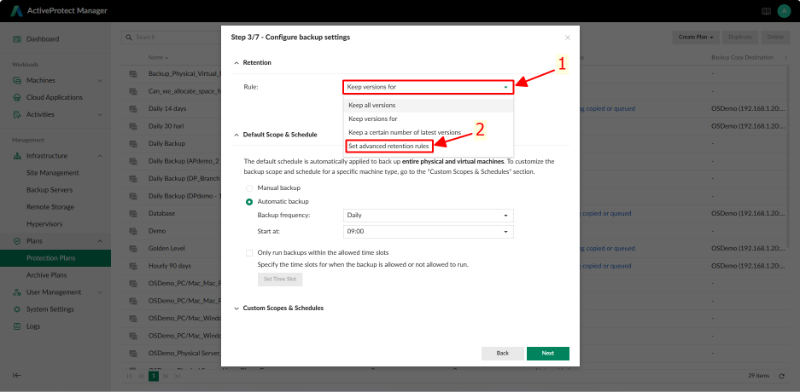Collapse the Default Scope & Schedule section
Screen dimensions: 800x392
(236, 135)
